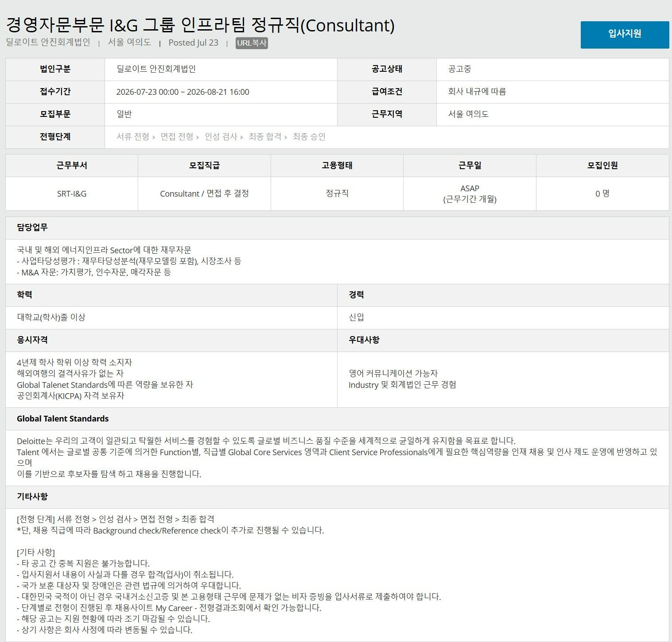This screenshot has height=642, width=672.
Task: Click the 일반 recruitment category value
Action: click(124, 114)
